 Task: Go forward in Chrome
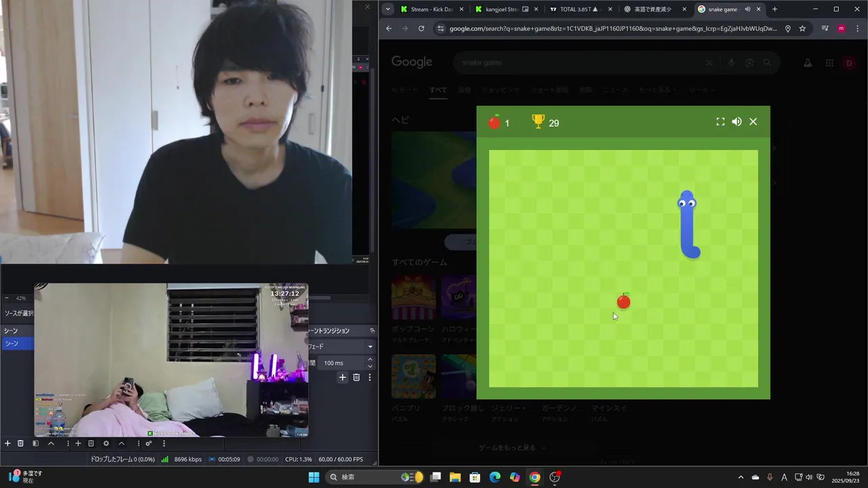405,28
